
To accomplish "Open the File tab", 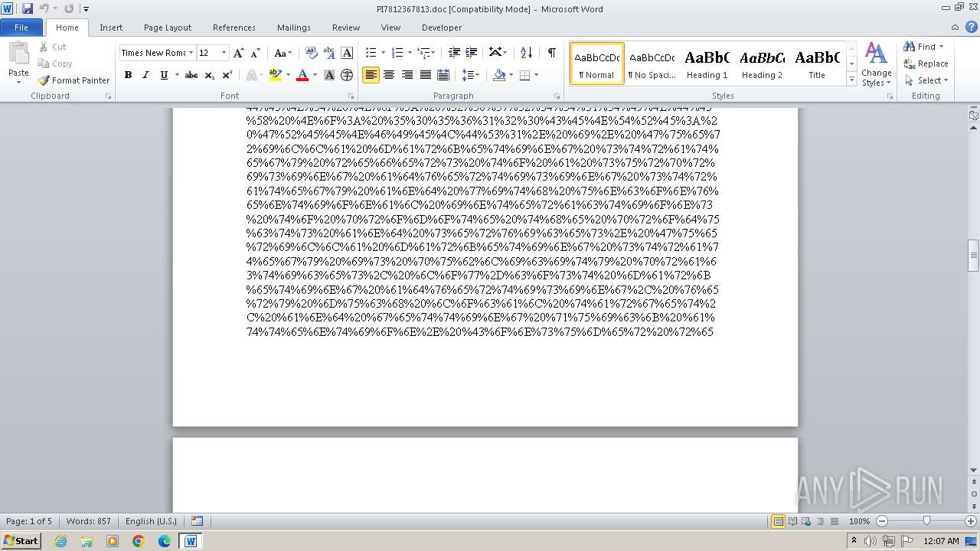I will (x=21, y=28).
